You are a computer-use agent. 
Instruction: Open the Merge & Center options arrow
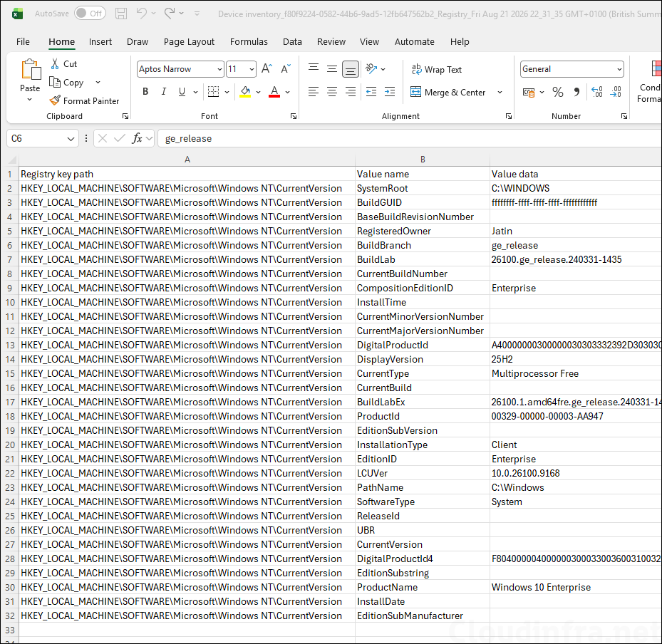[500, 92]
